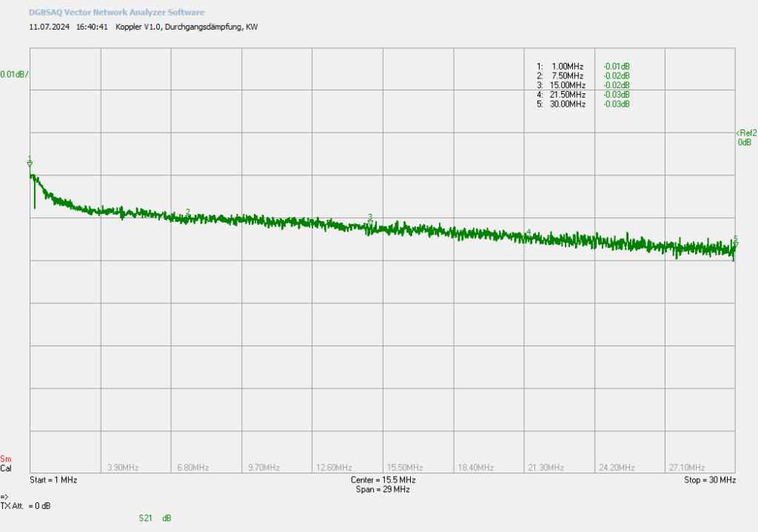Click the red Sm smoothing indicator

pyautogui.click(x=6, y=459)
